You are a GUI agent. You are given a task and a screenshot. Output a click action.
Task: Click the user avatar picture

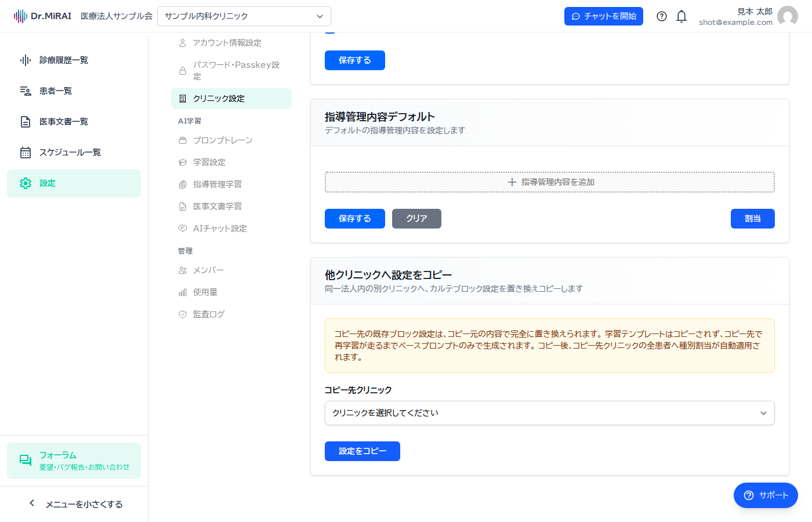(788, 16)
